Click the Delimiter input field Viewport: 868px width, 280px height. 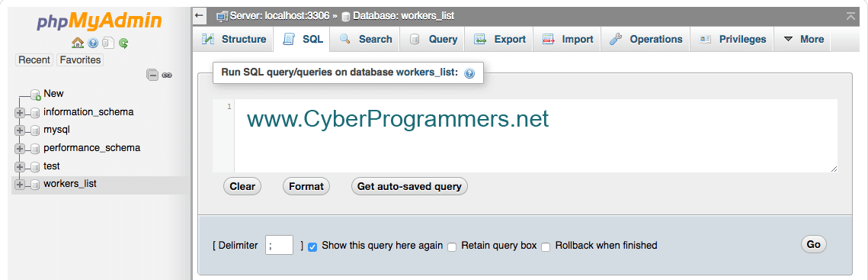point(280,244)
